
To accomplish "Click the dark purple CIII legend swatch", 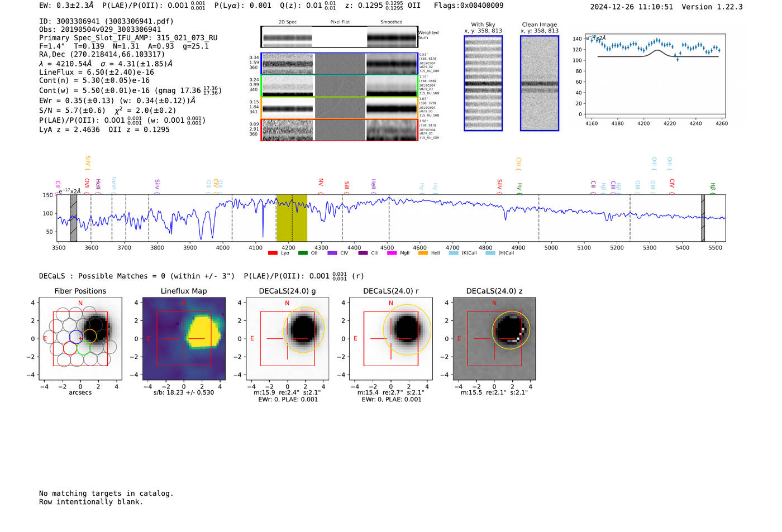I will tap(363, 253).
